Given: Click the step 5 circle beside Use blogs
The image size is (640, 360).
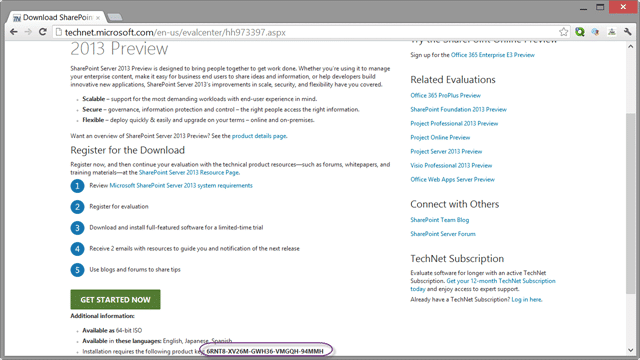Looking at the screenshot, I should coord(77,270).
